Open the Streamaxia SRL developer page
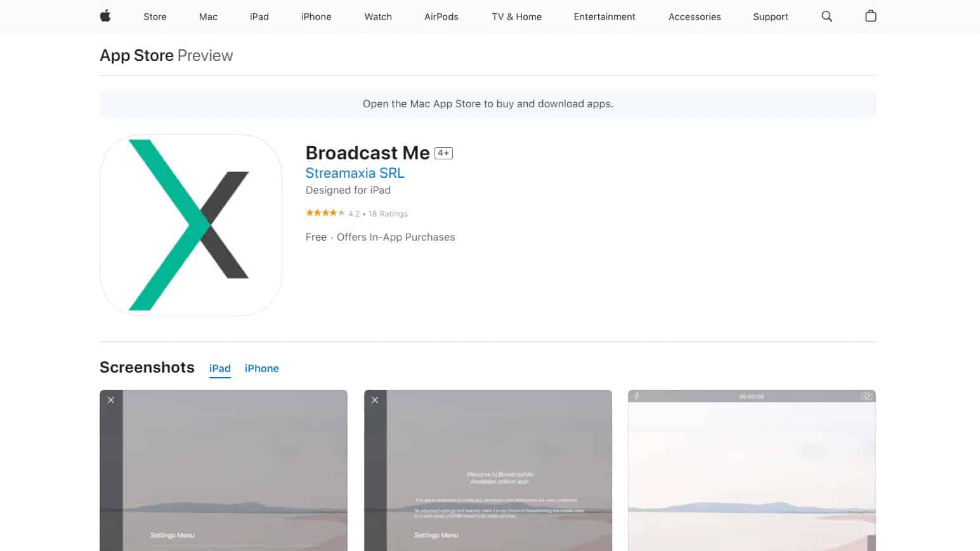980x551 pixels. point(355,173)
